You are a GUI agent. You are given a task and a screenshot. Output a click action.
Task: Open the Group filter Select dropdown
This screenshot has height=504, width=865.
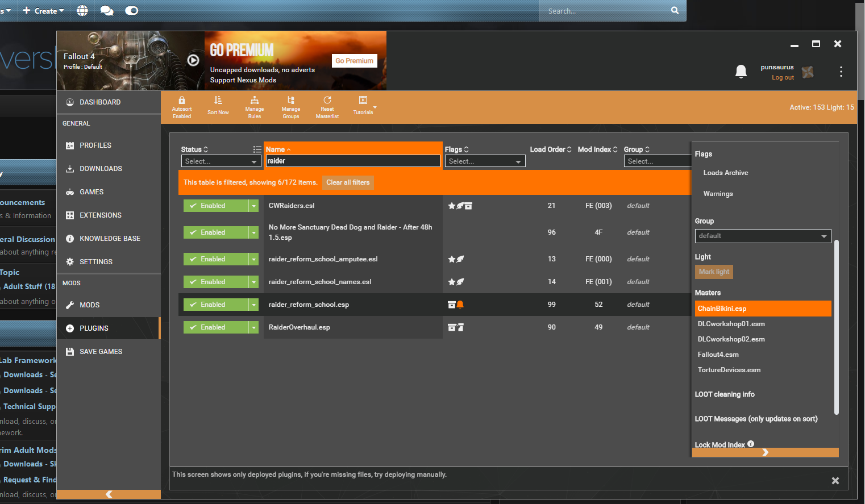[x=657, y=161]
